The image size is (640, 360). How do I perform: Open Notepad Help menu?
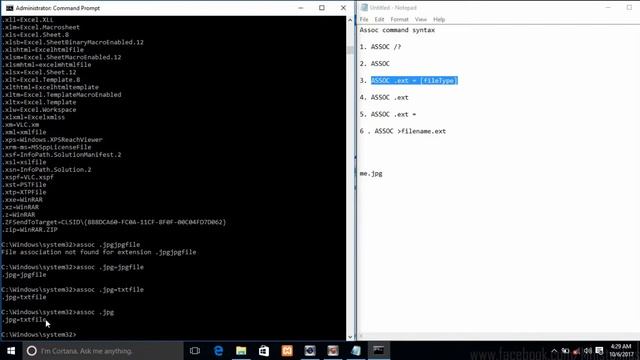[439, 19]
